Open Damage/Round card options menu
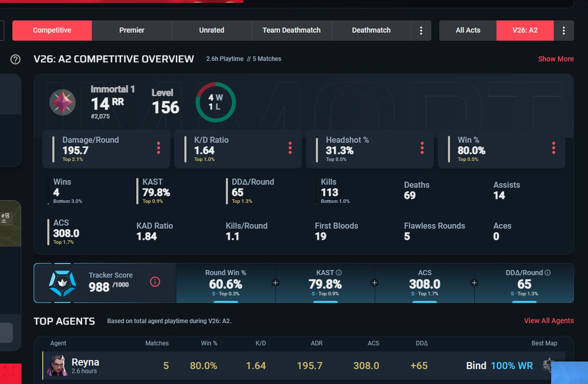This screenshot has height=384, width=588. tap(158, 148)
